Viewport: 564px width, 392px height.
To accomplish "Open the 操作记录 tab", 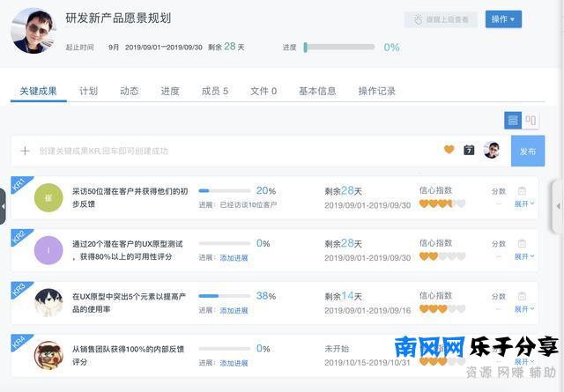I will 377,91.
